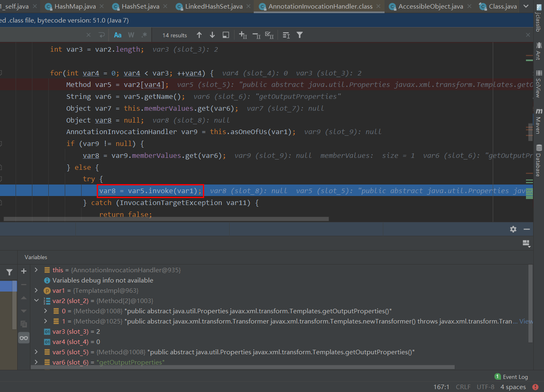Click the filter icon left of Variables
Image resolution: width=544 pixels, height=392 pixels.
(x=9, y=272)
